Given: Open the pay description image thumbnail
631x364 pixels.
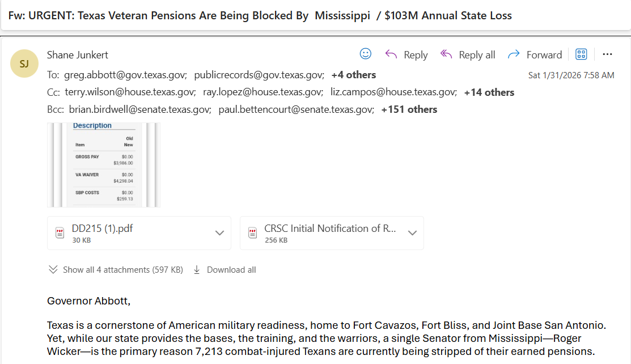Looking at the screenshot, I should (104, 165).
